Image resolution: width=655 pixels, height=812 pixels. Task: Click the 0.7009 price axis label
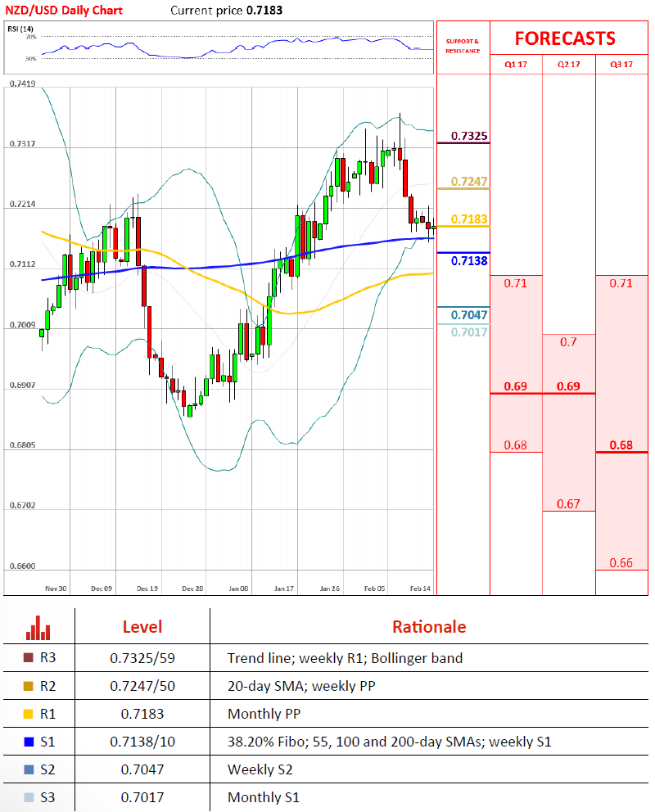point(23,325)
